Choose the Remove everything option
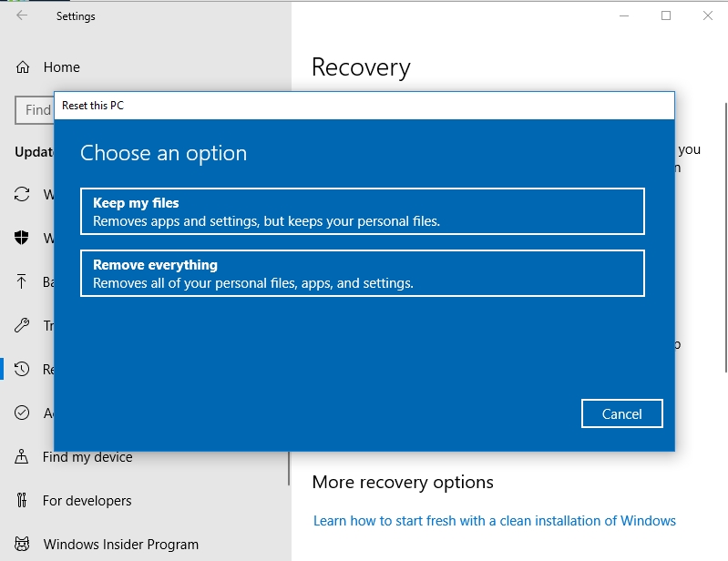The image size is (728, 561). 362,273
